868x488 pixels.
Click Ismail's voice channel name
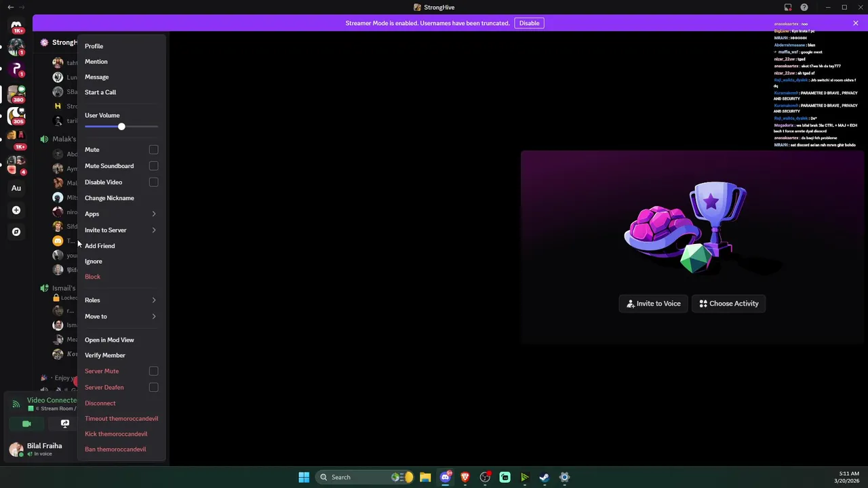(64, 288)
